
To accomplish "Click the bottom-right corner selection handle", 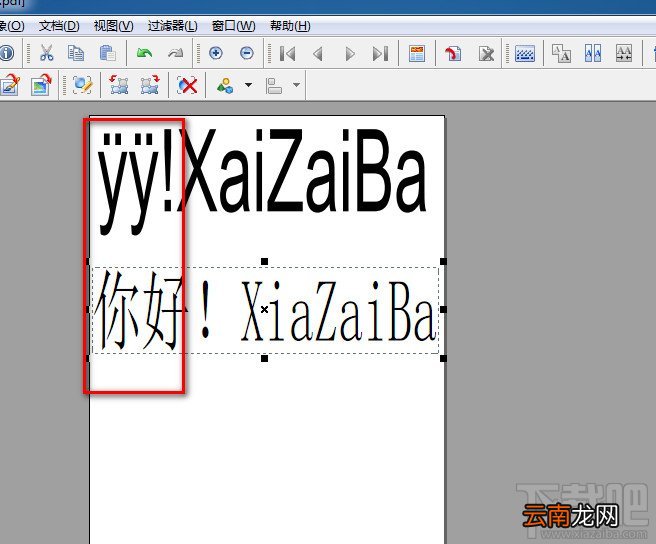I will pos(443,359).
